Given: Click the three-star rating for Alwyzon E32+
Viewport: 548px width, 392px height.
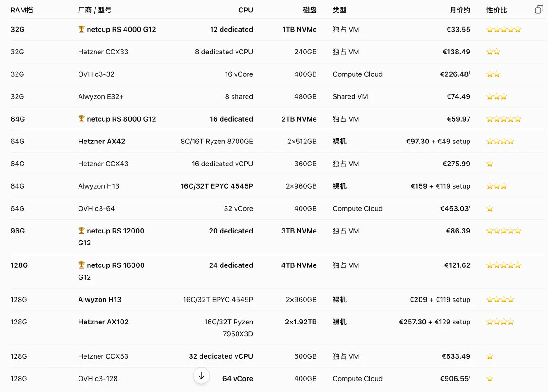Looking at the screenshot, I should coord(497,96).
